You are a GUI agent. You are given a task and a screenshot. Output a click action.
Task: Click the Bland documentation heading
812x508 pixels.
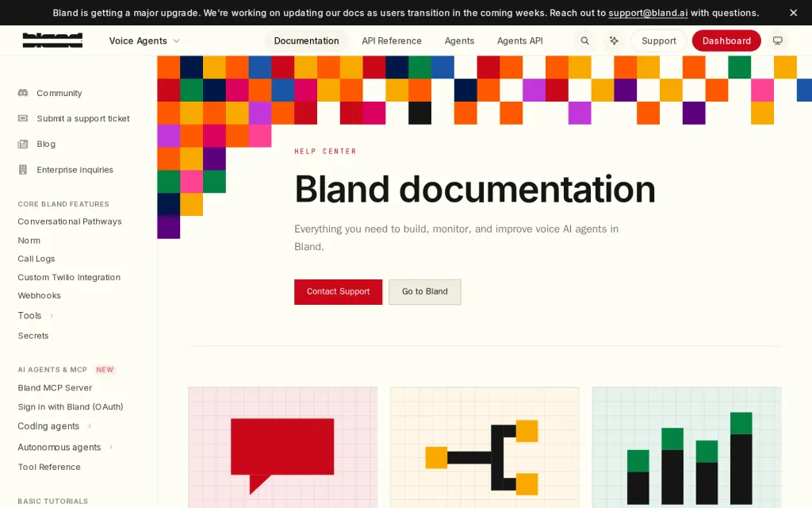pos(475,189)
